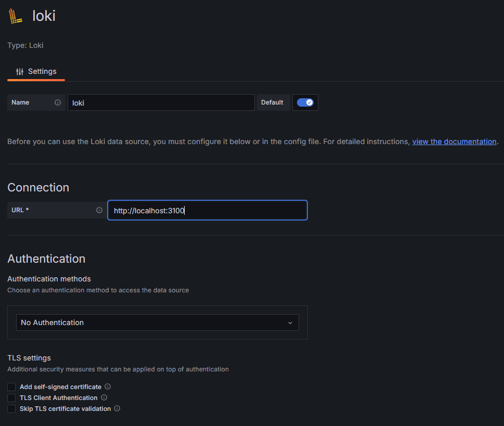Click Choose an authentication method description text
Image resolution: width=504 pixels, height=426 pixels.
[x=98, y=290]
